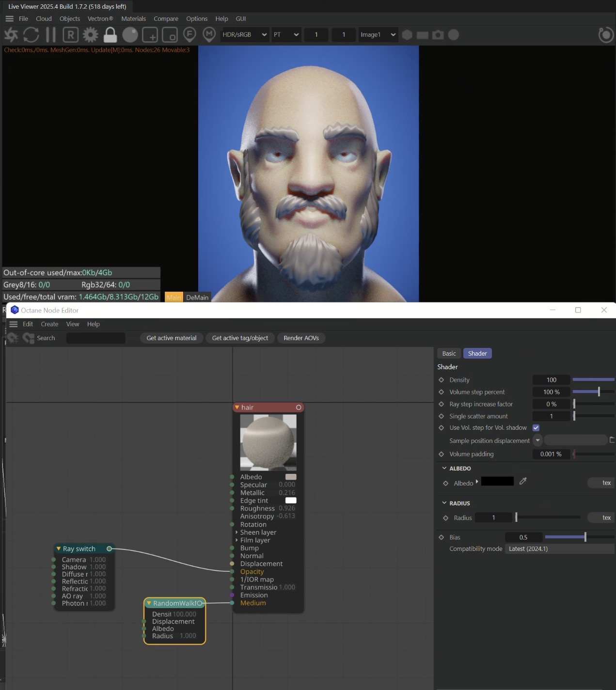Open the Materials menu in Live Viewer
Screen dimensions: 616x690
pos(133,19)
